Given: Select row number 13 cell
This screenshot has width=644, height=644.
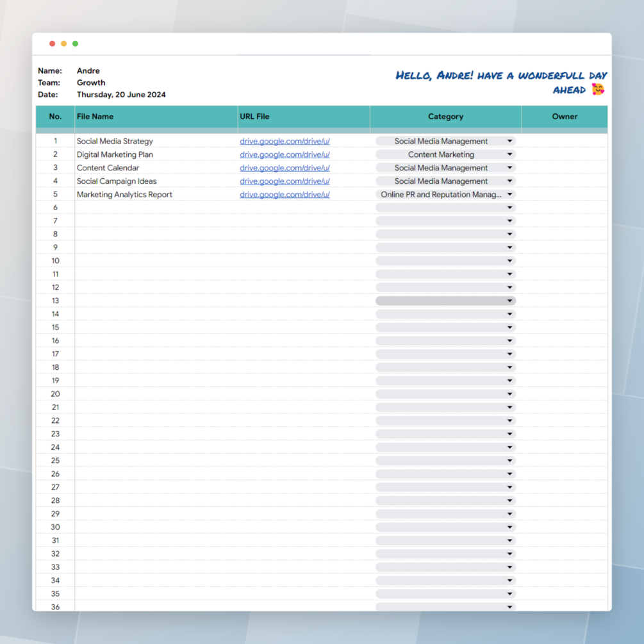Looking at the screenshot, I should pos(56,301).
